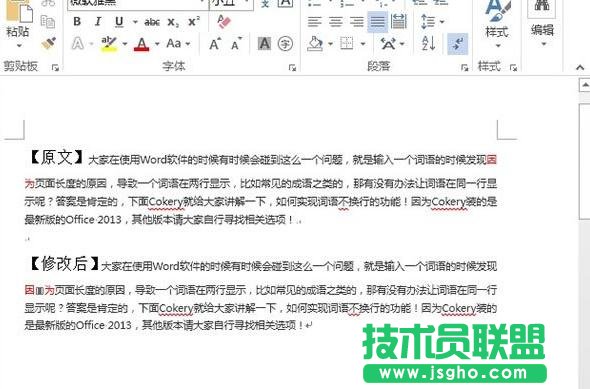
Task: Sort text with A-Z icon
Action: pyautogui.click(x=428, y=44)
